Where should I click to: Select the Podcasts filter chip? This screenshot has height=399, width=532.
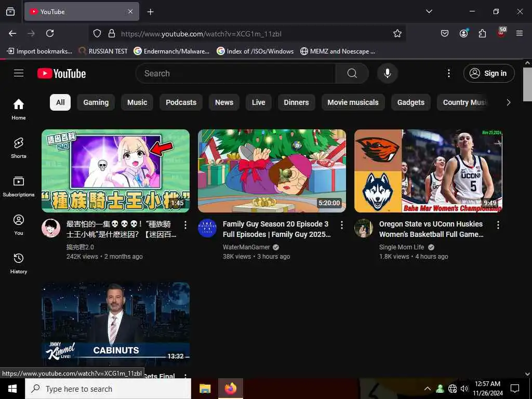click(x=181, y=102)
